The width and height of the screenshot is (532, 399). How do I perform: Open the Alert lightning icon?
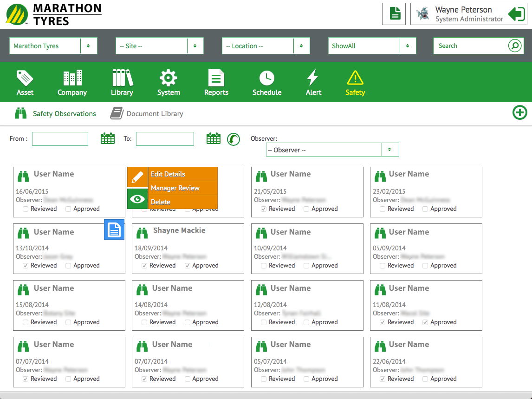(x=313, y=78)
